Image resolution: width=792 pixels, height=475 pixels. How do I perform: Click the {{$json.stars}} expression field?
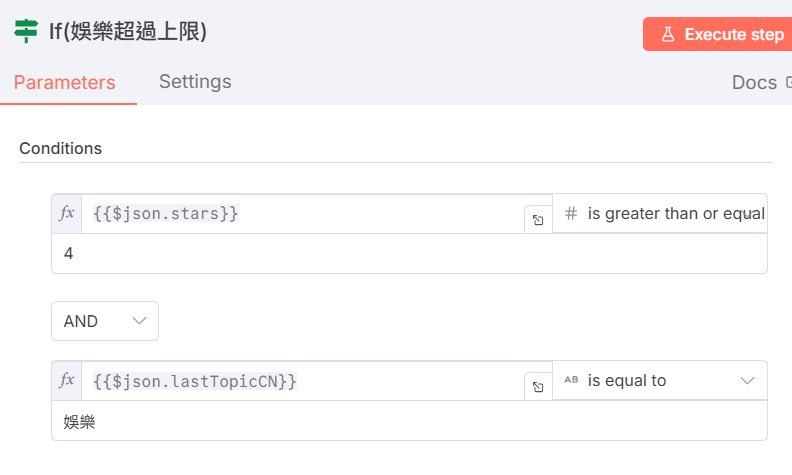(300, 213)
